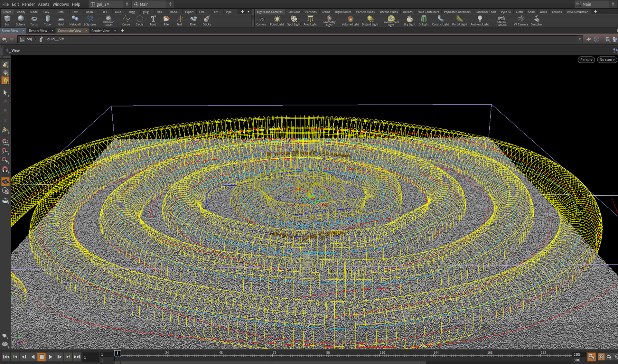This screenshot has height=364, width=618.
Task: Add a Caustic Light
Action: point(440,21)
